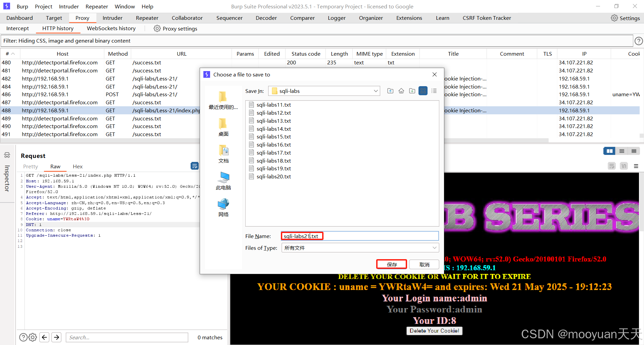Go to previous search match arrow
The width and height of the screenshot is (644, 345).
point(44,337)
